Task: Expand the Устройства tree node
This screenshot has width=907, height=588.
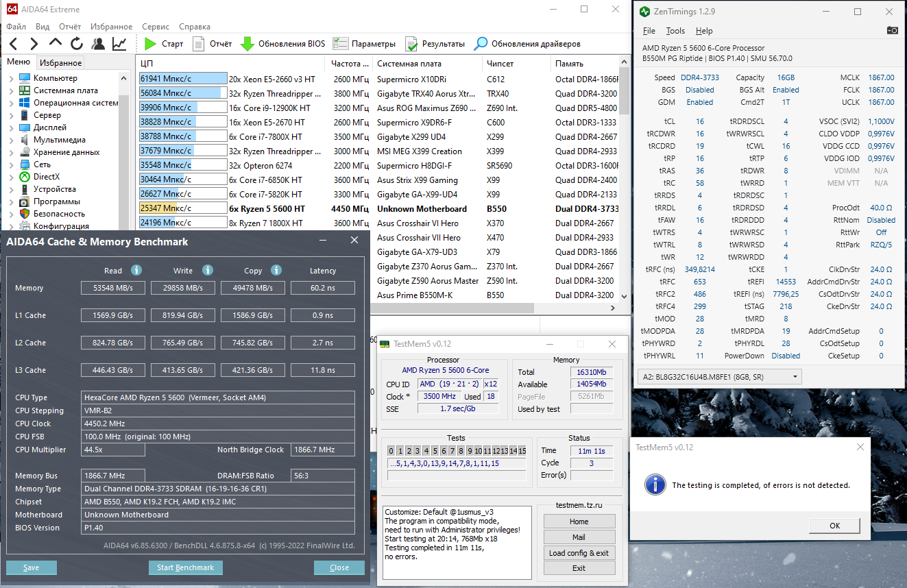Action: pos(11,189)
